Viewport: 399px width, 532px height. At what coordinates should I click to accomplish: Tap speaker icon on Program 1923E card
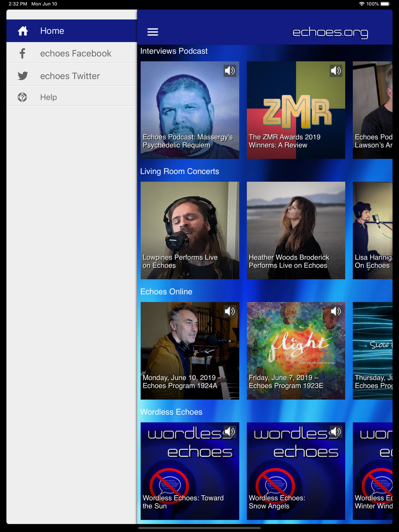pos(336,311)
